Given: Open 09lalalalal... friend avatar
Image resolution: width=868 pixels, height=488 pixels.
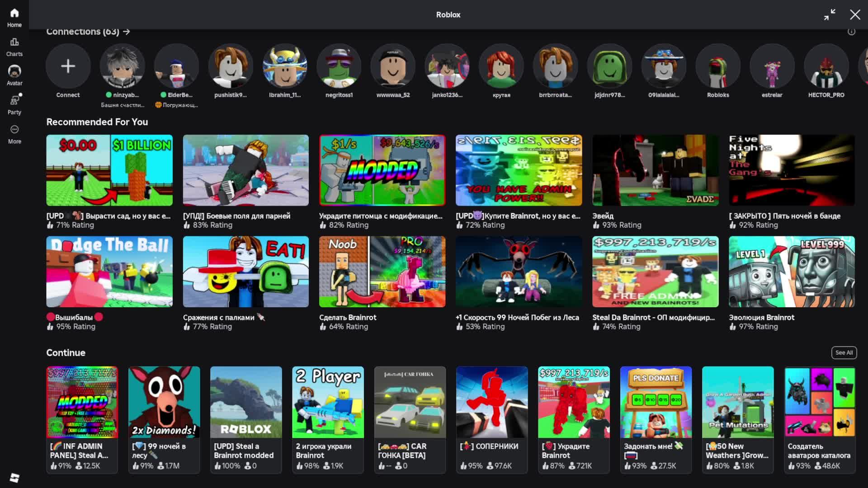Looking at the screenshot, I should [x=664, y=66].
